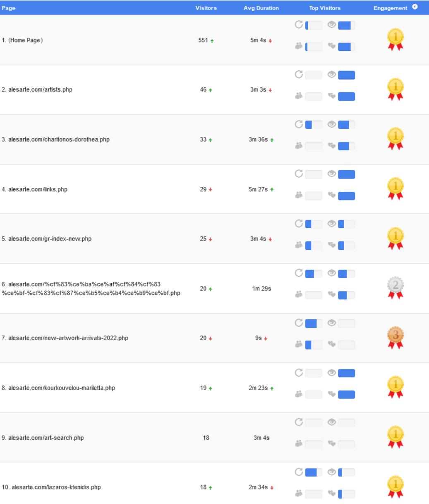Click the eye progress bar in Home Page row

[346, 25]
